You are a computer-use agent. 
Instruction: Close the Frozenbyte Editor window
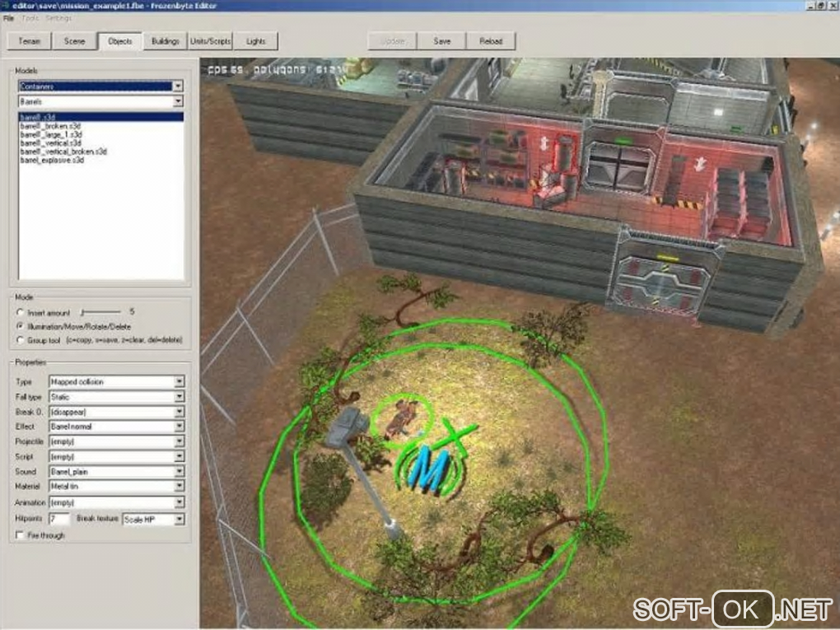coord(832,6)
